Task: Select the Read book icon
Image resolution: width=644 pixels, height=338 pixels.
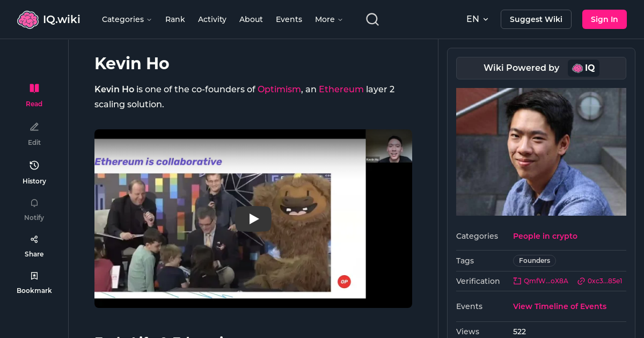Action: click(34, 88)
